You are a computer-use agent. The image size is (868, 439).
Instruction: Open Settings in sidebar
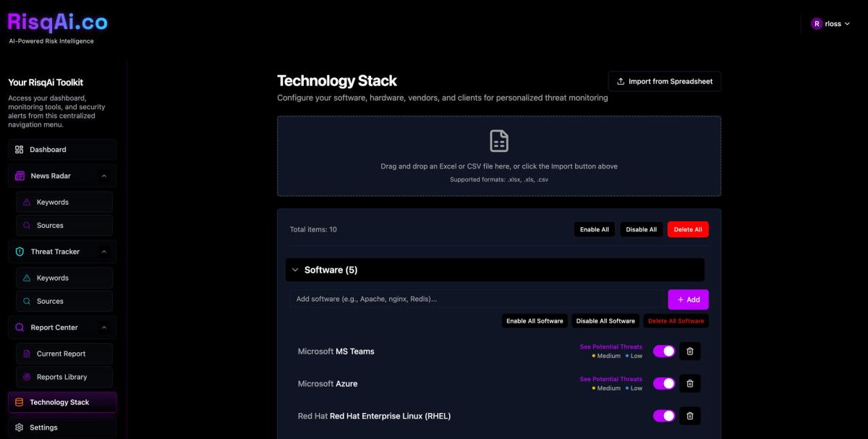pos(62,427)
